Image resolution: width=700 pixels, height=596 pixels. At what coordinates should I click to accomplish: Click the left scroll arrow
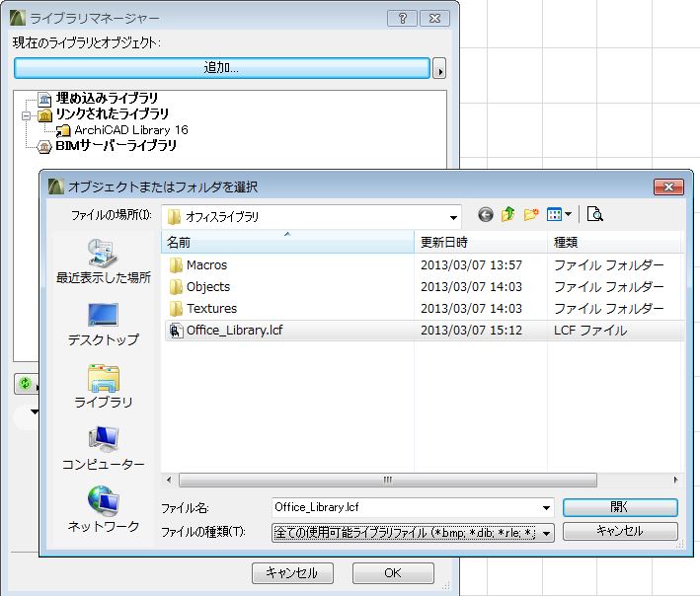[x=169, y=480]
